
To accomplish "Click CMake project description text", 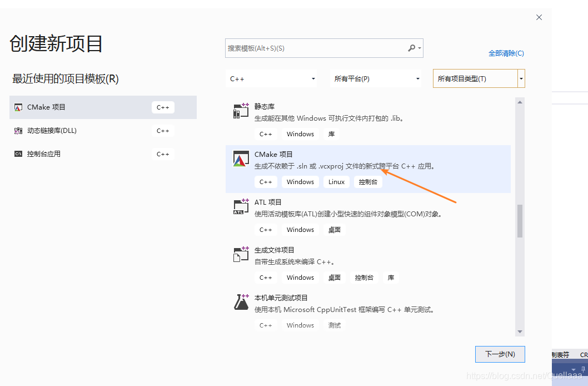I will (x=345, y=166).
